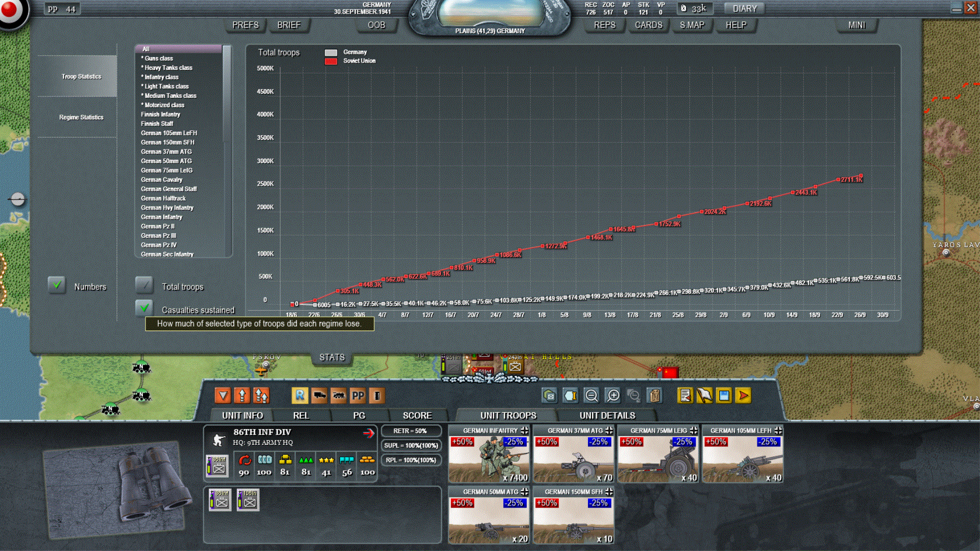Click the truck transport icon
Viewport: 980px width, 551px height.
(x=320, y=395)
